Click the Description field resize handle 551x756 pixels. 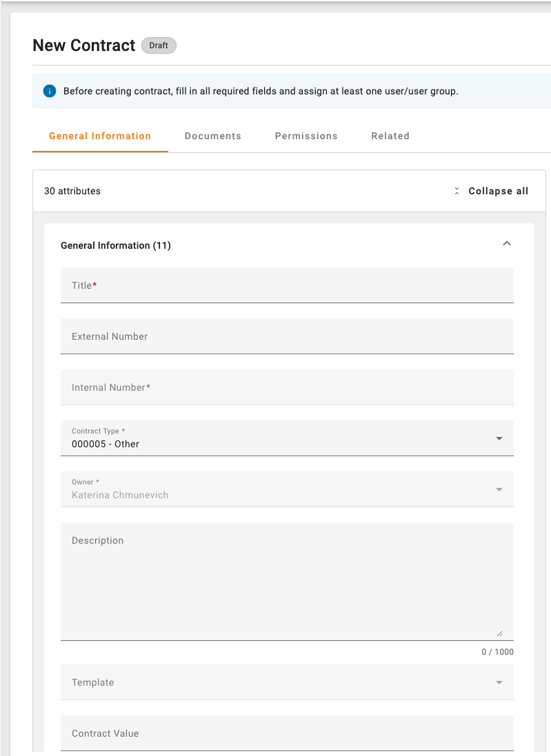click(499, 633)
